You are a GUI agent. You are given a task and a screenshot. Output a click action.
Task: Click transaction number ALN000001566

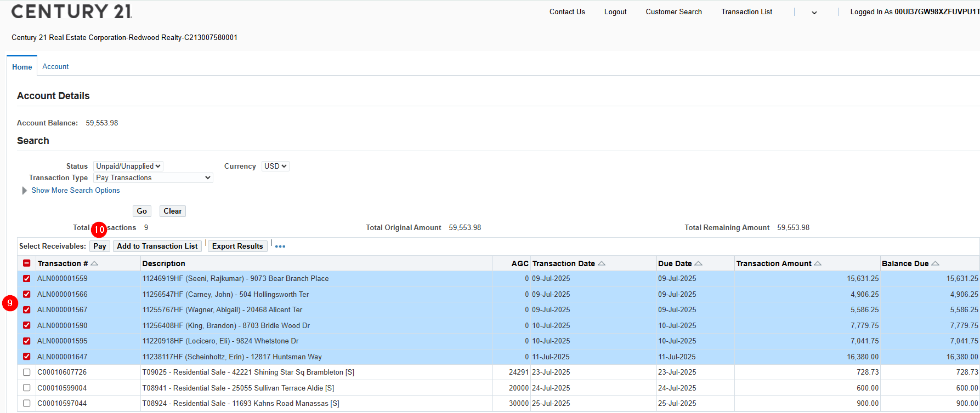[63, 294]
